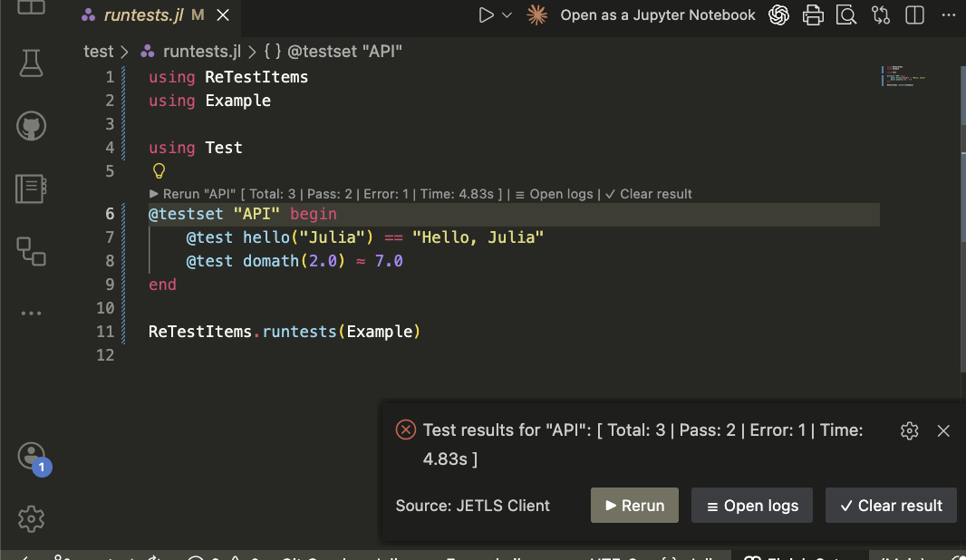Open the Testing flask view
The width and height of the screenshot is (966, 560).
[31, 63]
